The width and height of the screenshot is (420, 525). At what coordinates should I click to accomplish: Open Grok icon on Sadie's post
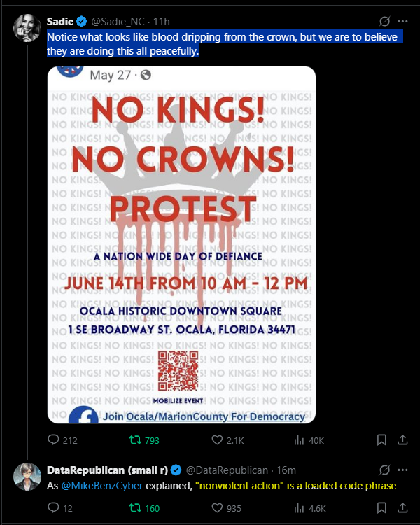pyautogui.click(x=384, y=22)
